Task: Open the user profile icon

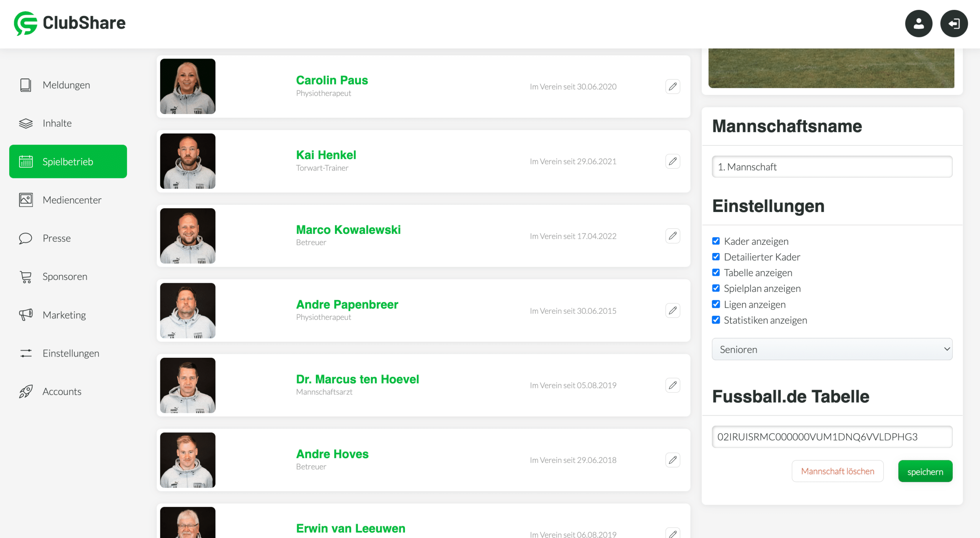Action: point(918,23)
